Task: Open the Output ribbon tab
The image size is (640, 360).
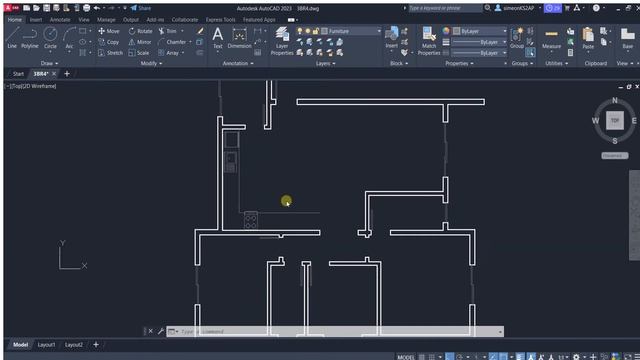Action: pyautogui.click(x=131, y=20)
